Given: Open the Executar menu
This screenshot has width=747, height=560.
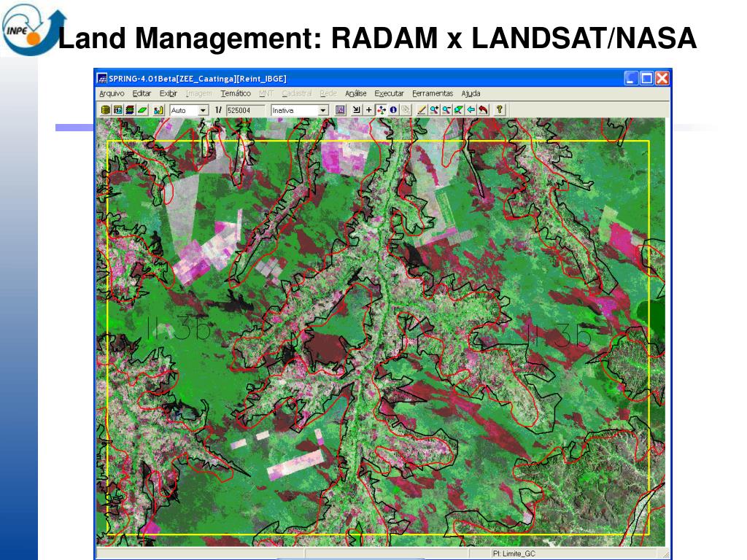Looking at the screenshot, I should pos(389,93).
